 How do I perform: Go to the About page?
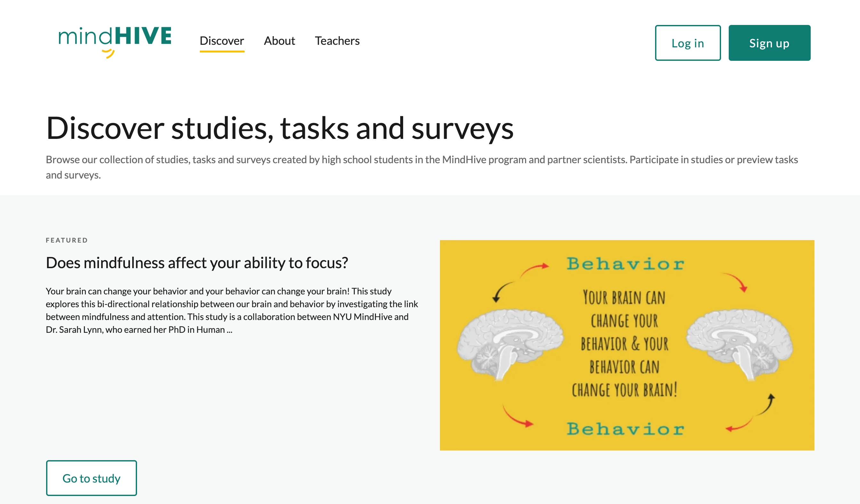click(x=280, y=41)
